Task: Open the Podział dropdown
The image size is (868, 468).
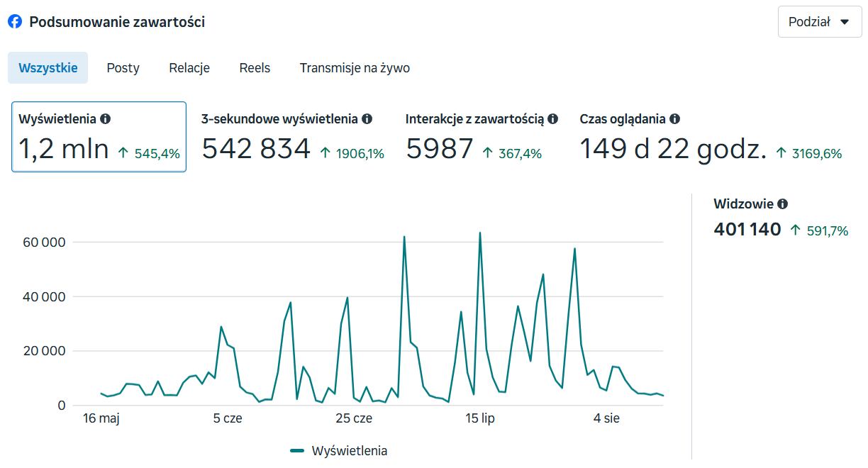Action: (x=820, y=22)
